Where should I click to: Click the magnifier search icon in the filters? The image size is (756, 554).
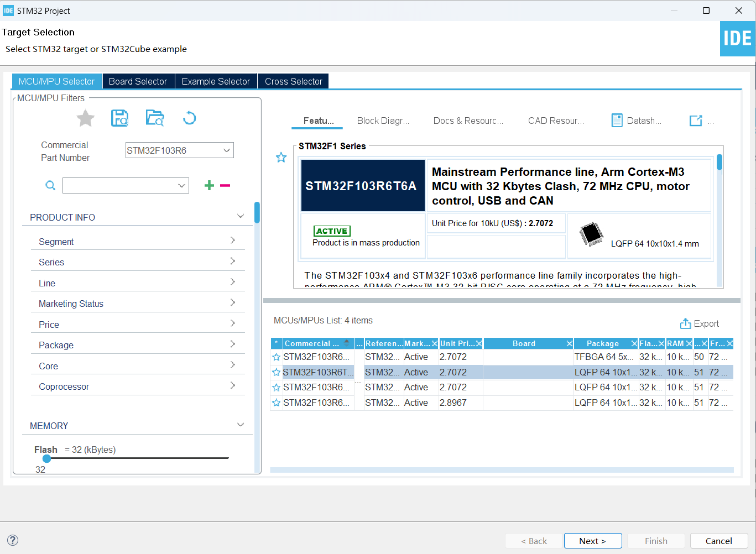click(50, 185)
